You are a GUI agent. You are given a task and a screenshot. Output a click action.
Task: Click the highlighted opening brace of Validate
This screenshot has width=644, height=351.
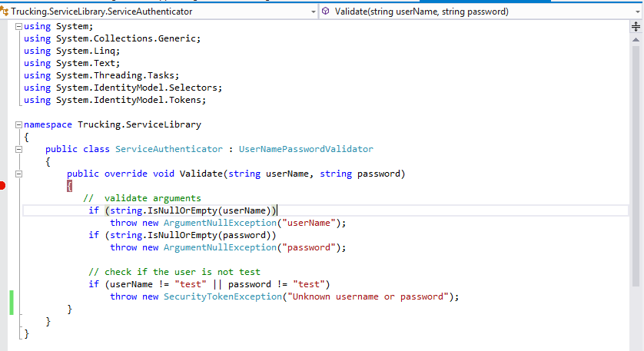click(x=69, y=186)
